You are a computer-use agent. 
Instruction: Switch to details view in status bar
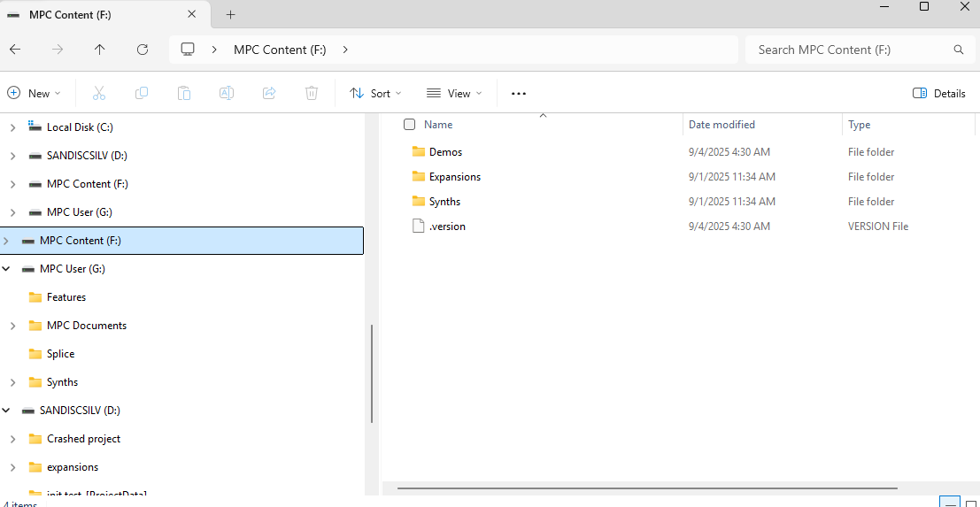(949, 503)
